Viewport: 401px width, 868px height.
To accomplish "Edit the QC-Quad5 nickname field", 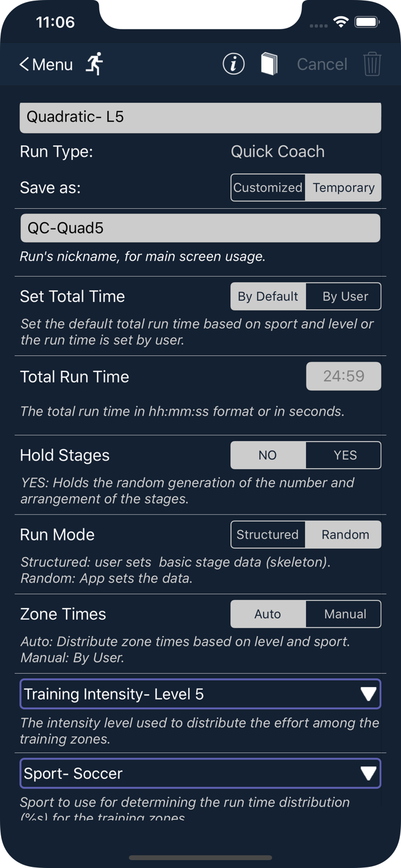I will (x=200, y=228).
